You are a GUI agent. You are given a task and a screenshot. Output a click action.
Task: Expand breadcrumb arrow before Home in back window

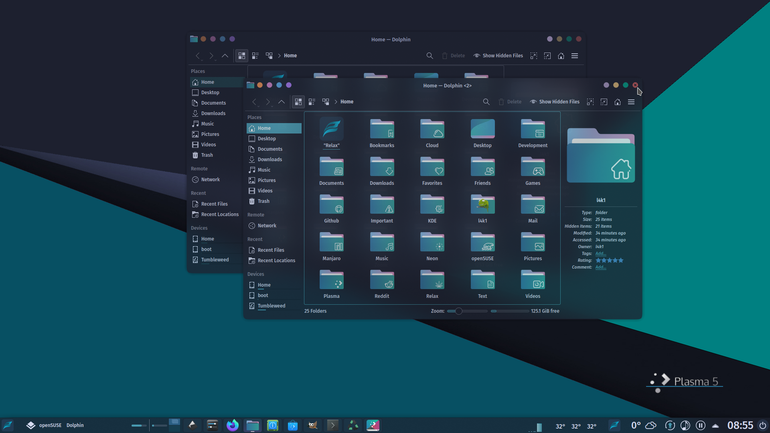[x=279, y=55]
